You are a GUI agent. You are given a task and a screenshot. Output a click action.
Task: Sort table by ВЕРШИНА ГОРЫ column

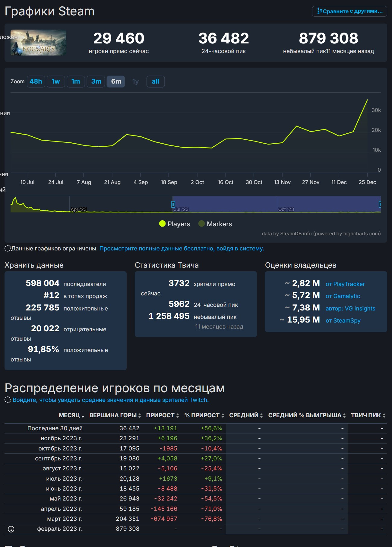pos(115,415)
